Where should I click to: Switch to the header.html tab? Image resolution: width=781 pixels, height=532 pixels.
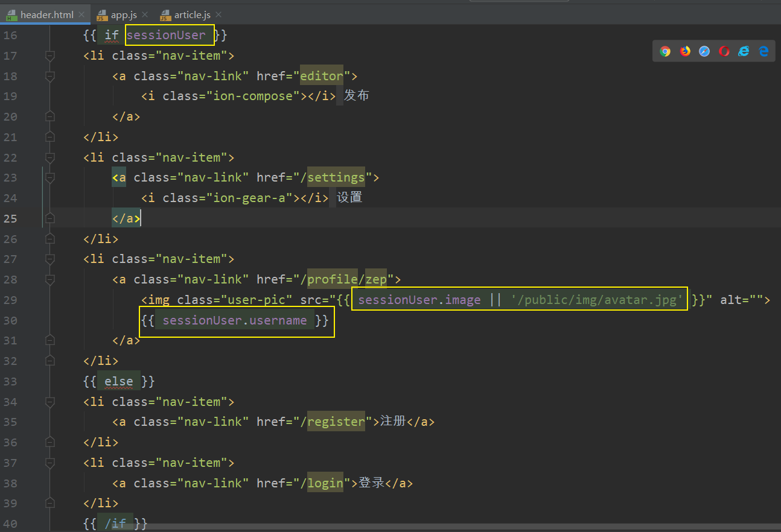46,14
